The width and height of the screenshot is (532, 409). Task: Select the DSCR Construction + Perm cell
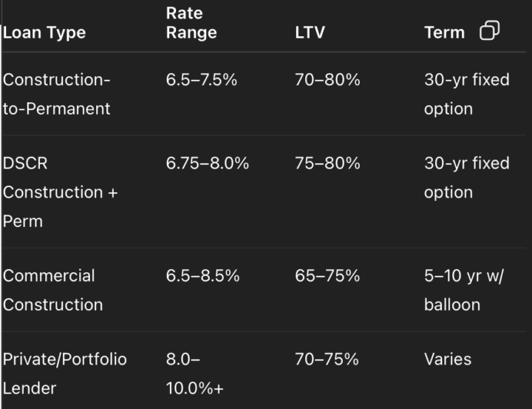(x=61, y=192)
